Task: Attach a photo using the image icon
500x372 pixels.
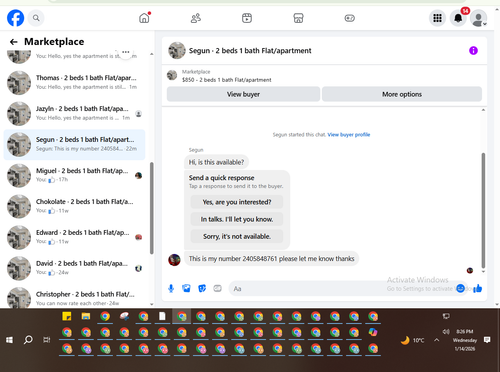Action: pyautogui.click(x=186, y=288)
